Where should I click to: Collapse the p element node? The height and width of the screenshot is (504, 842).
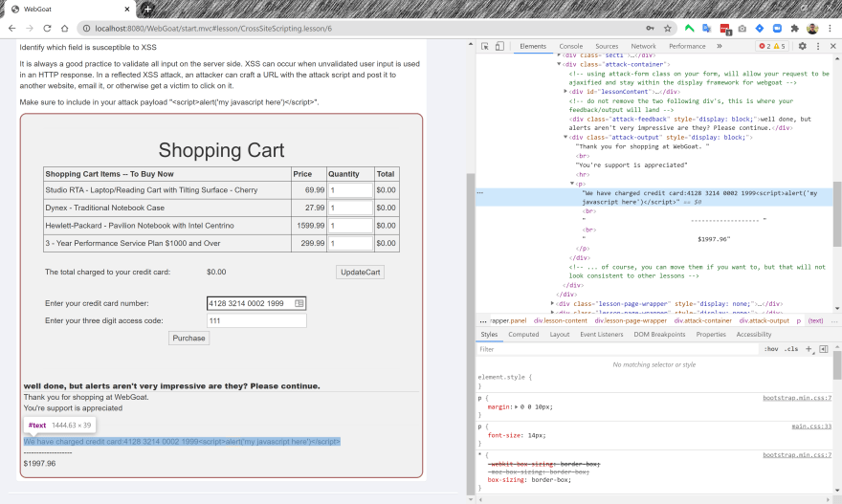click(572, 184)
